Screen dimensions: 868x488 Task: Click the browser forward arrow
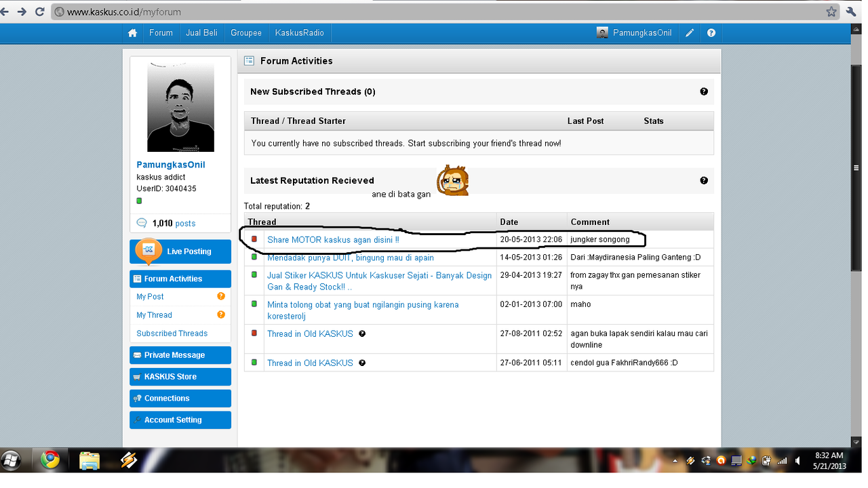click(x=22, y=12)
